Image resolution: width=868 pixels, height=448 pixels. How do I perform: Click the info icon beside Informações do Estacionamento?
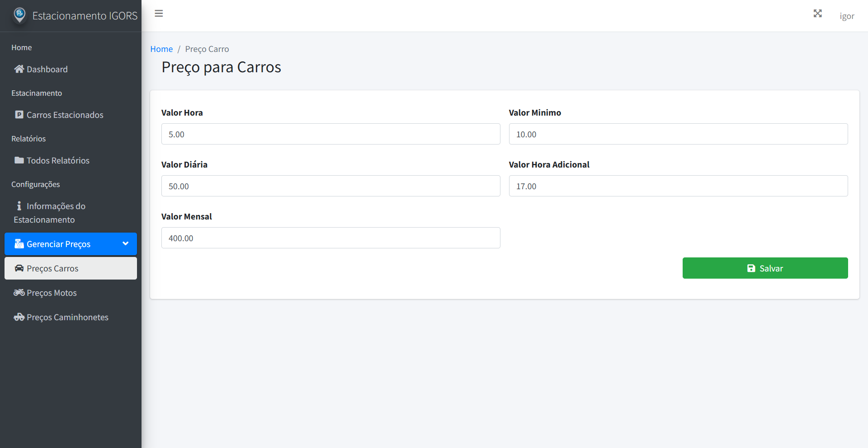click(19, 205)
